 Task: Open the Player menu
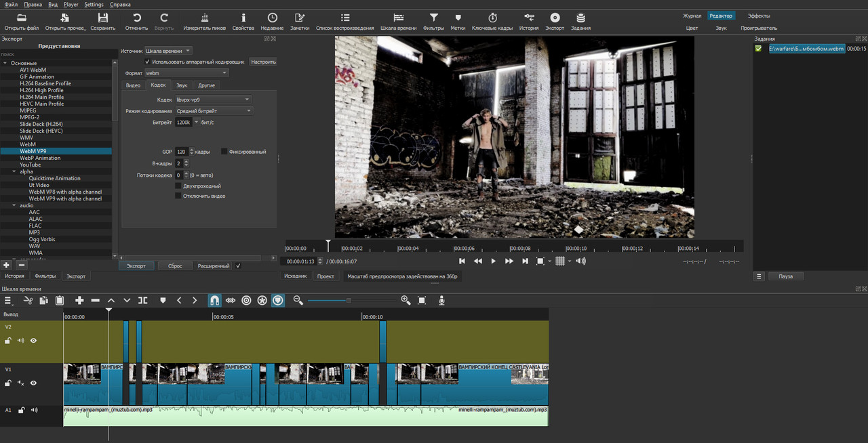click(x=71, y=5)
